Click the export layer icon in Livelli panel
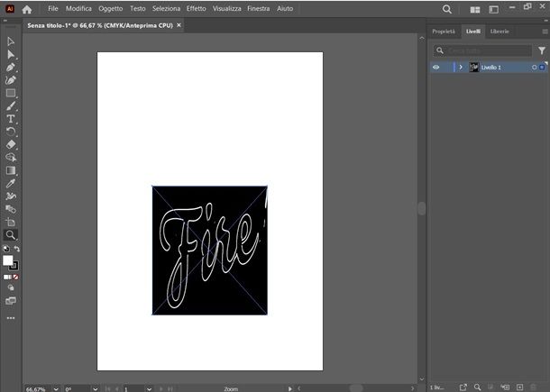The height and width of the screenshot is (392, 550). pyautogui.click(x=463, y=387)
